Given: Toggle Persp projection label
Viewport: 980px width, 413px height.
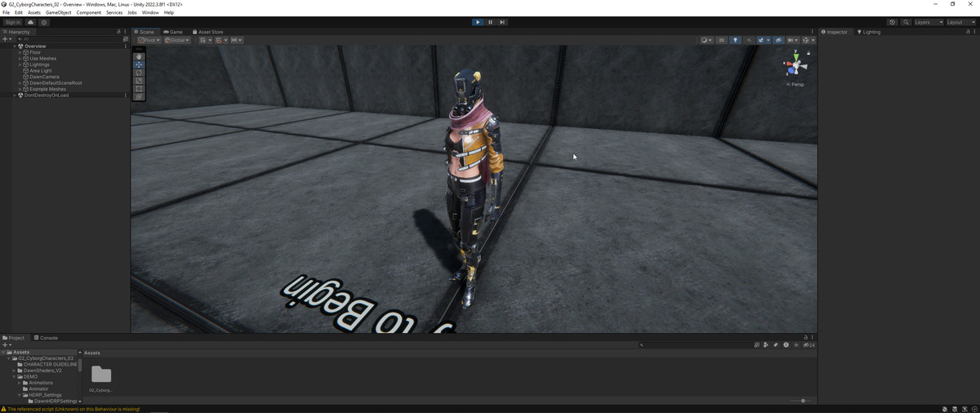Looking at the screenshot, I should pyautogui.click(x=796, y=84).
